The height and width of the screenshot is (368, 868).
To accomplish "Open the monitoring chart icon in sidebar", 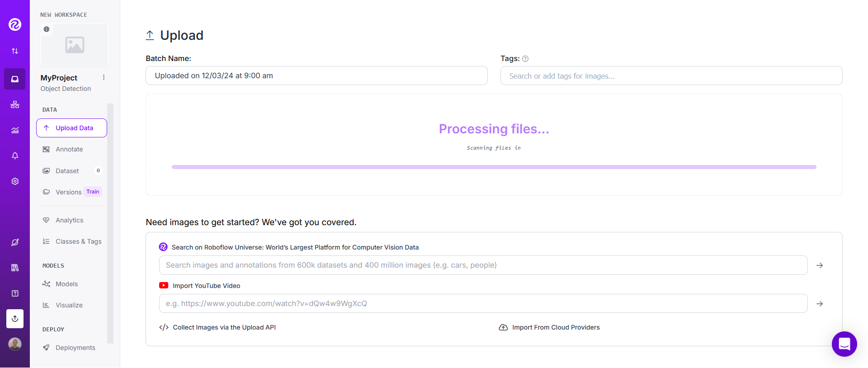I will pyautogui.click(x=15, y=130).
